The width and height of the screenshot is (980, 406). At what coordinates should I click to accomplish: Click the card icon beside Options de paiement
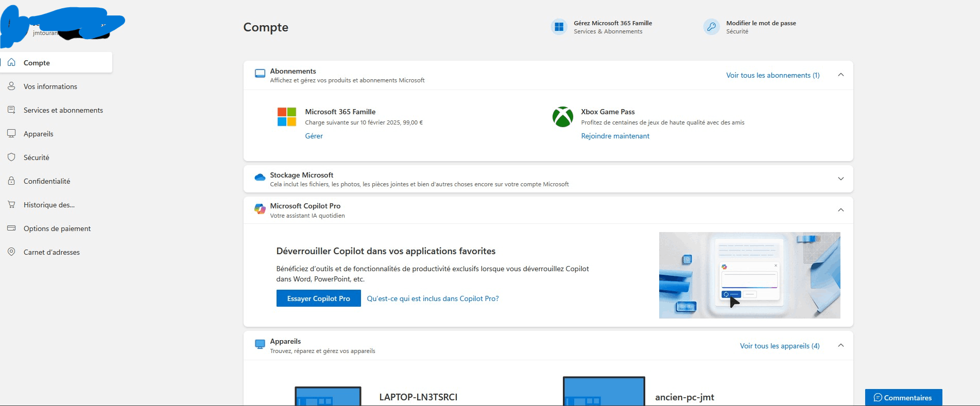[x=11, y=228]
